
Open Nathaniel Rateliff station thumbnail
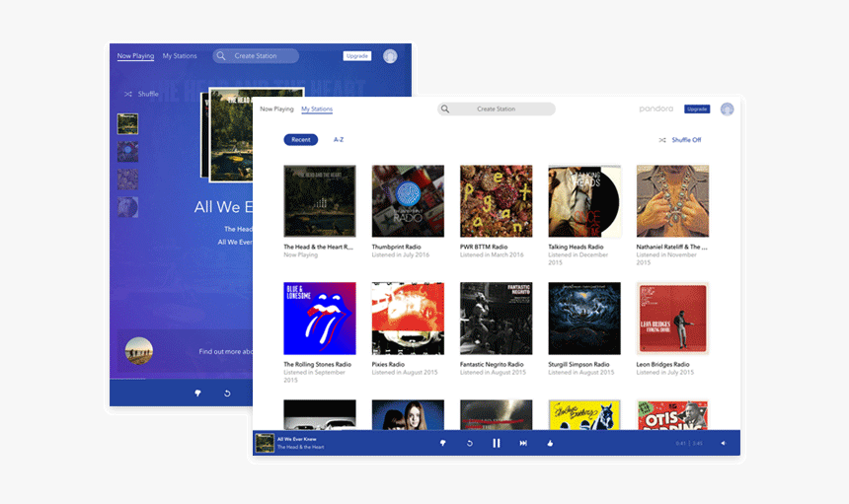[672, 200]
